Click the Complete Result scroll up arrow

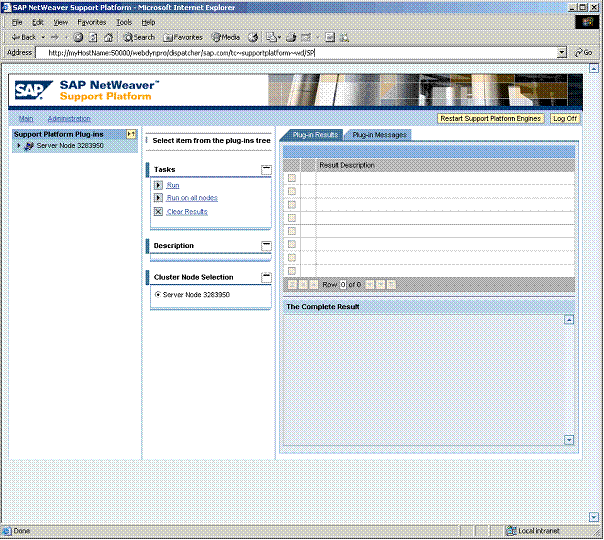569,320
